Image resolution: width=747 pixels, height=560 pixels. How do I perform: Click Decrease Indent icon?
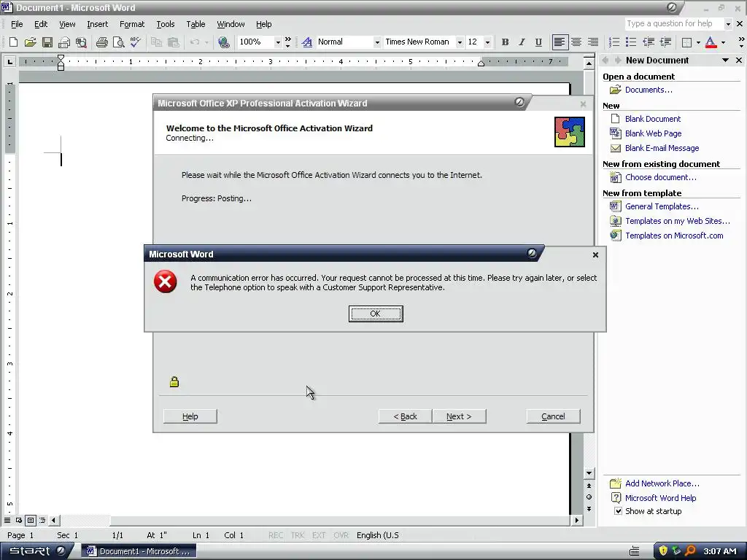[x=648, y=42]
